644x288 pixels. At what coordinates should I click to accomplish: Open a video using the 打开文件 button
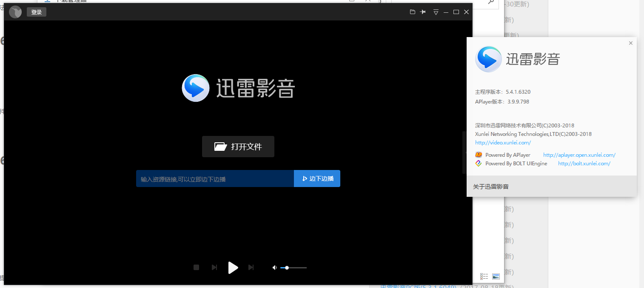pos(238,146)
